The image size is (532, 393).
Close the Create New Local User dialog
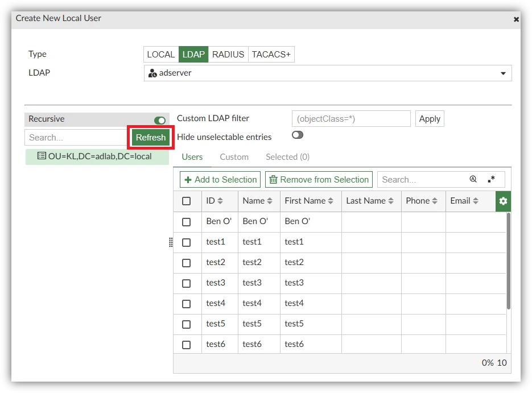click(516, 19)
